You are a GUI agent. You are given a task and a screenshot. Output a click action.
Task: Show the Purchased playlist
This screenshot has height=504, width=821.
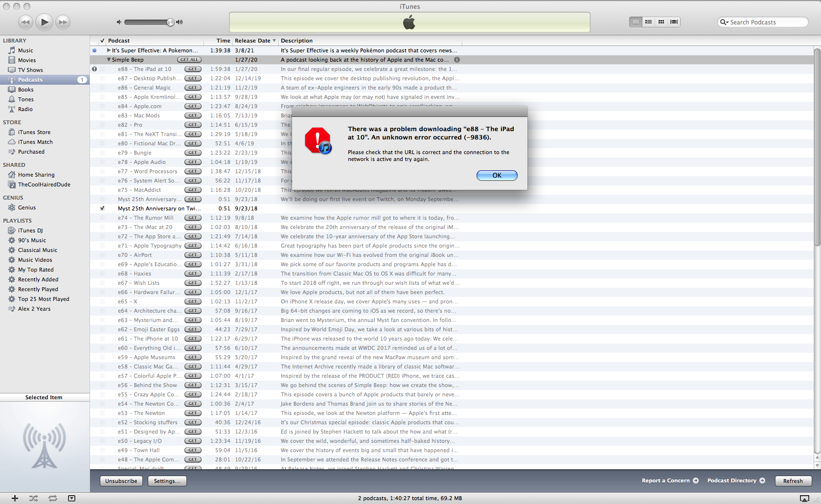point(31,152)
